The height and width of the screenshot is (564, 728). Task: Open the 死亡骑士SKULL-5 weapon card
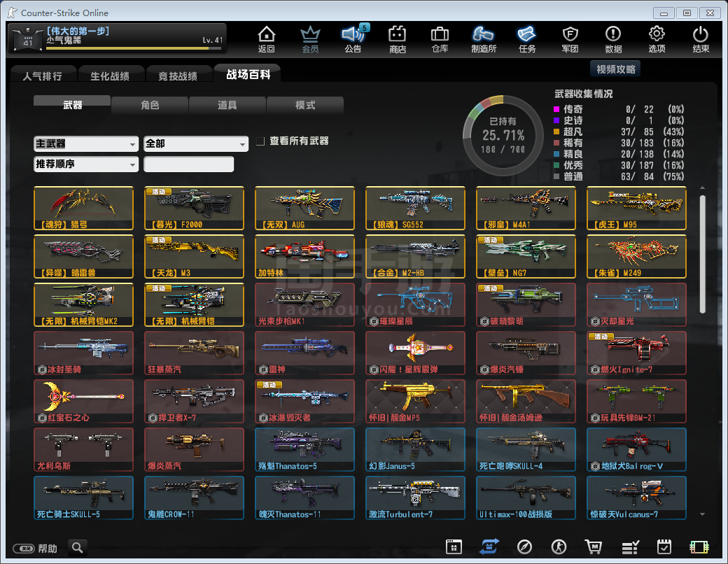click(83, 498)
